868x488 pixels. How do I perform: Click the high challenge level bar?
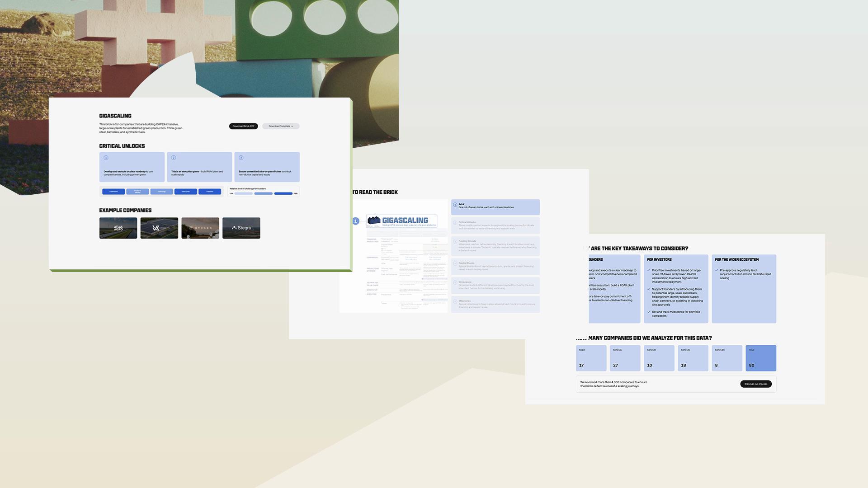tap(283, 193)
